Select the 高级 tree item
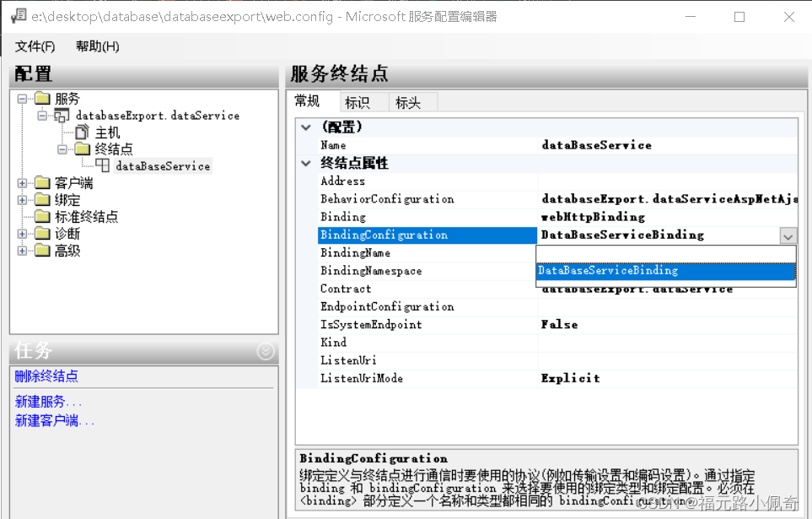 (x=67, y=251)
